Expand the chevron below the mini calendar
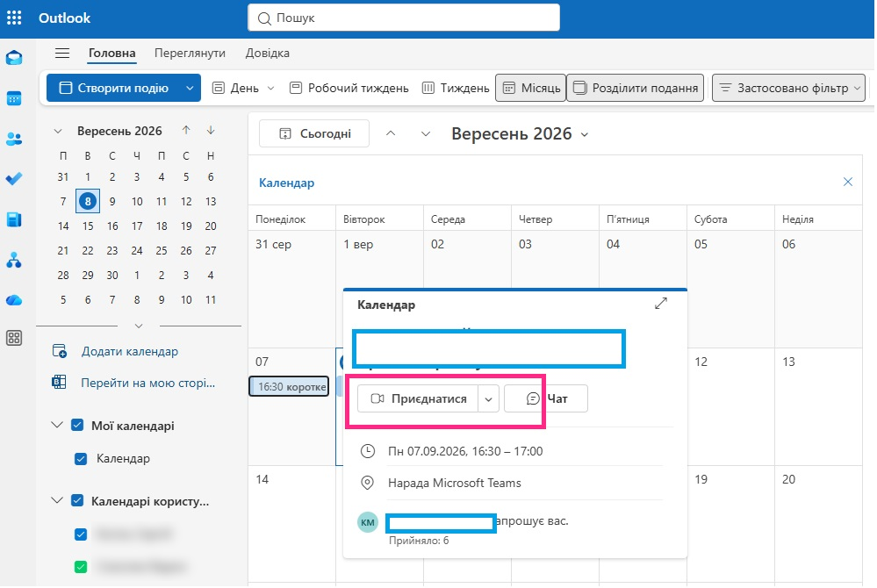Image resolution: width=877 pixels, height=588 pixels. [139, 326]
